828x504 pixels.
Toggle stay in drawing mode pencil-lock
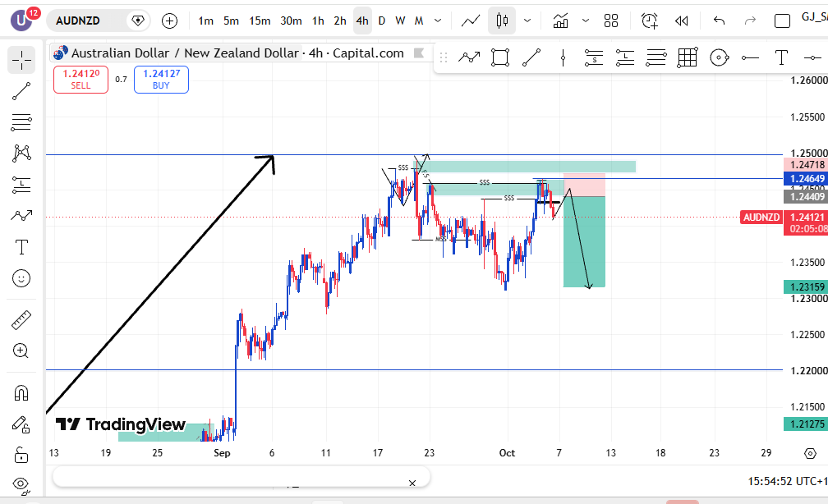(21, 424)
